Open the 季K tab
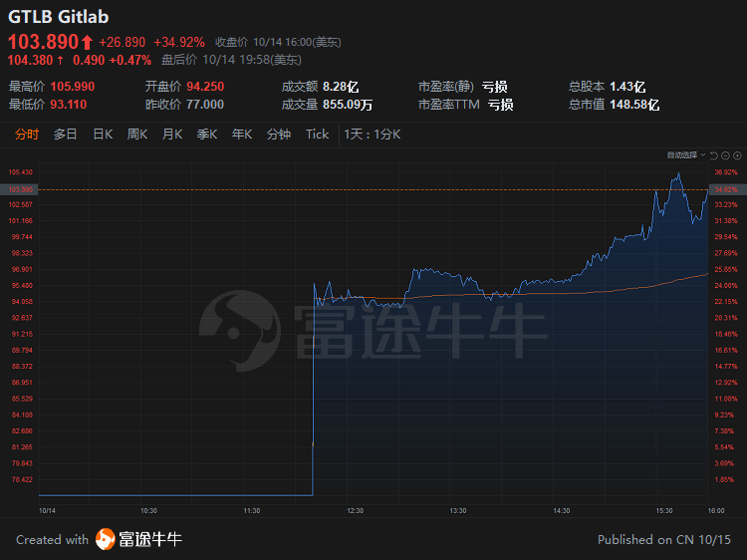Viewport: 747px width, 560px height. [207, 135]
